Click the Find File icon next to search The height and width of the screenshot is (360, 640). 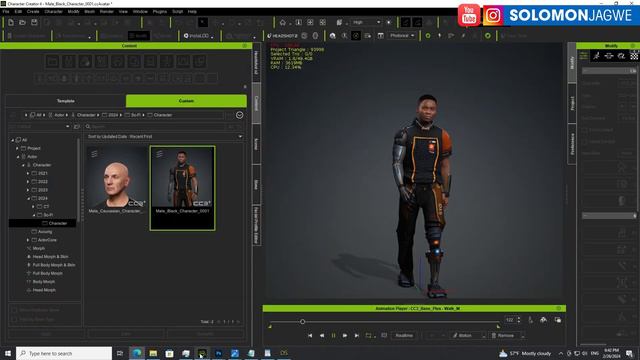point(76,127)
